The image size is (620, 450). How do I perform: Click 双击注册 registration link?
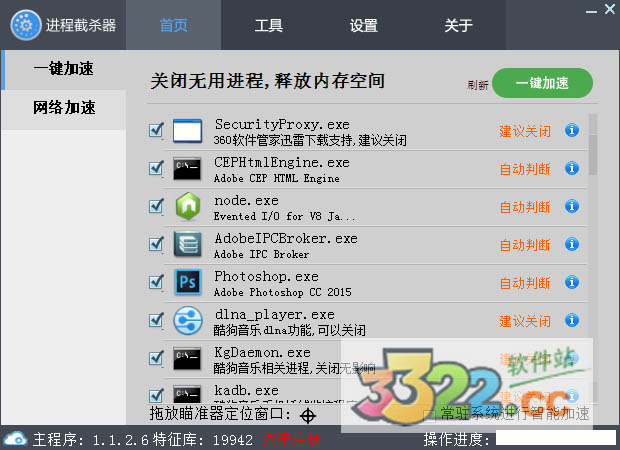(x=292, y=440)
